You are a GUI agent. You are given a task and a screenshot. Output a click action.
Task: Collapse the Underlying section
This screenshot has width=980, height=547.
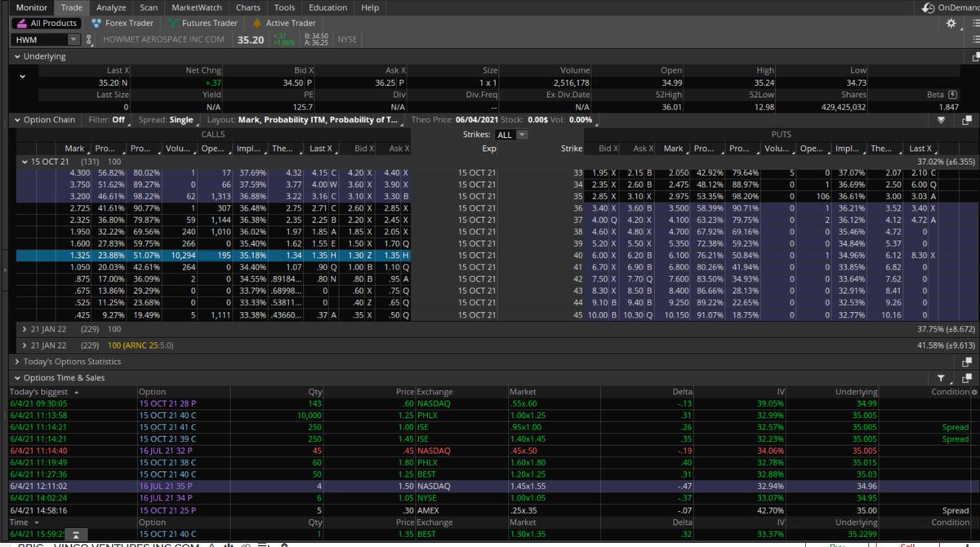tap(17, 57)
